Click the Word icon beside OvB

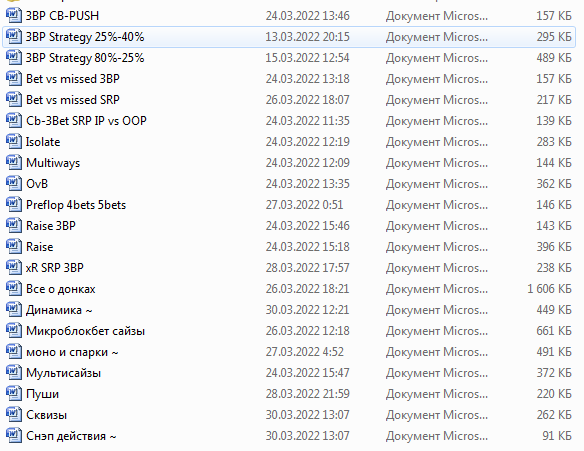(x=13, y=184)
